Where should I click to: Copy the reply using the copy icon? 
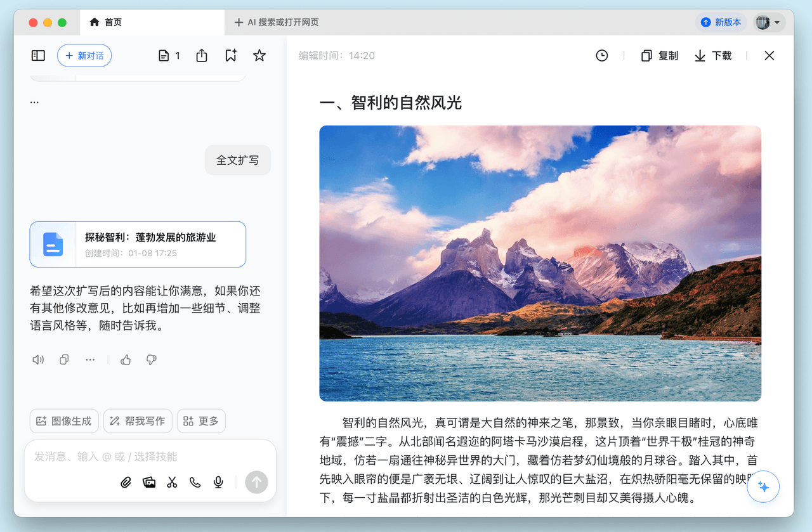[64, 360]
